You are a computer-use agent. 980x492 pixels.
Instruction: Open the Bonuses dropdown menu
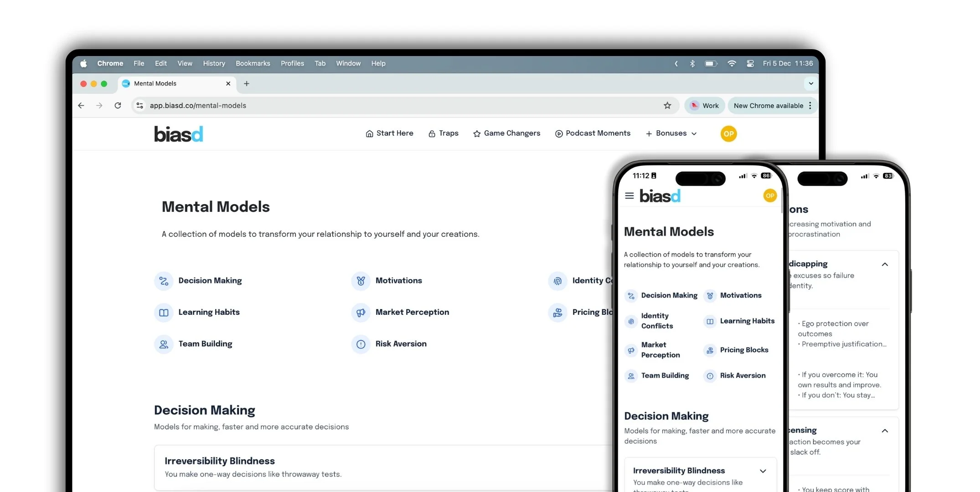coord(671,133)
